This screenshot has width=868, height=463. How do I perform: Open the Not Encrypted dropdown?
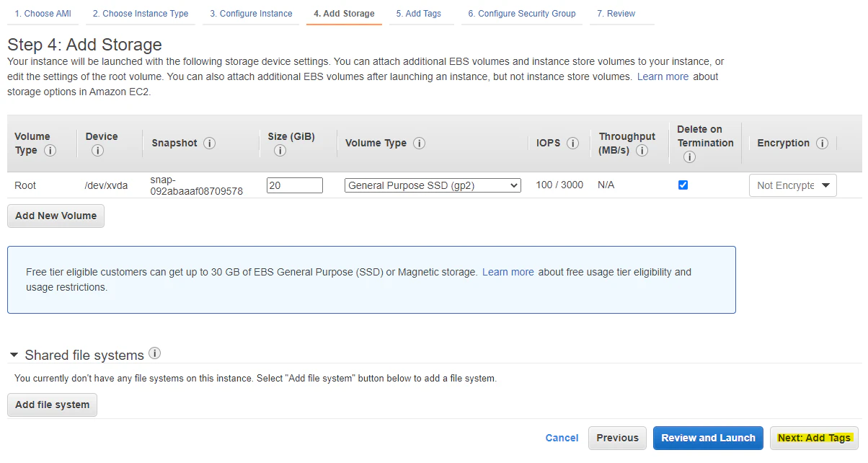(x=792, y=185)
